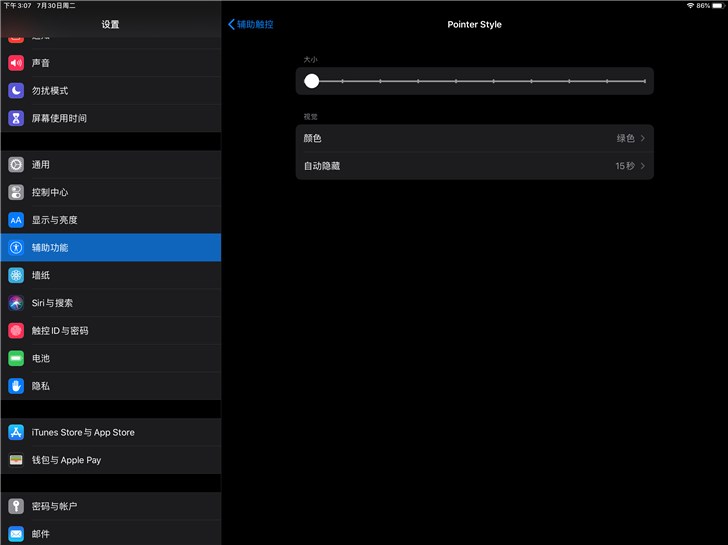Tap the back chevron arrow
This screenshot has height=545, width=728.
coord(231,24)
